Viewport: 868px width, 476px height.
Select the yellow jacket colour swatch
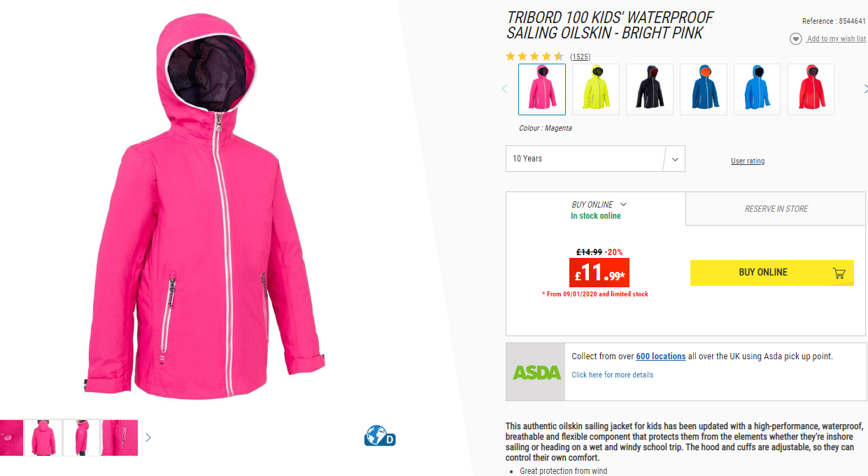(596, 89)
